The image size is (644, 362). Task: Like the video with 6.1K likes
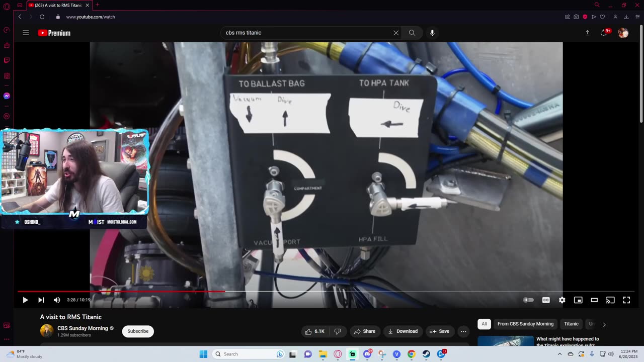click(x=314, y=331)
